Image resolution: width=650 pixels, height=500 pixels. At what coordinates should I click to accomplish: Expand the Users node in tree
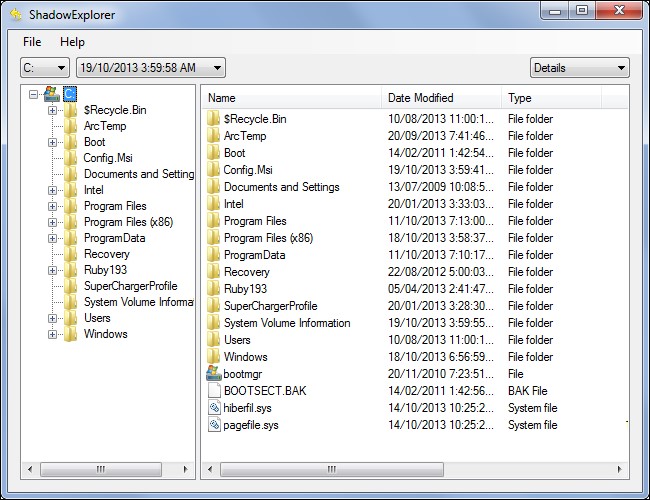point(52,318)
